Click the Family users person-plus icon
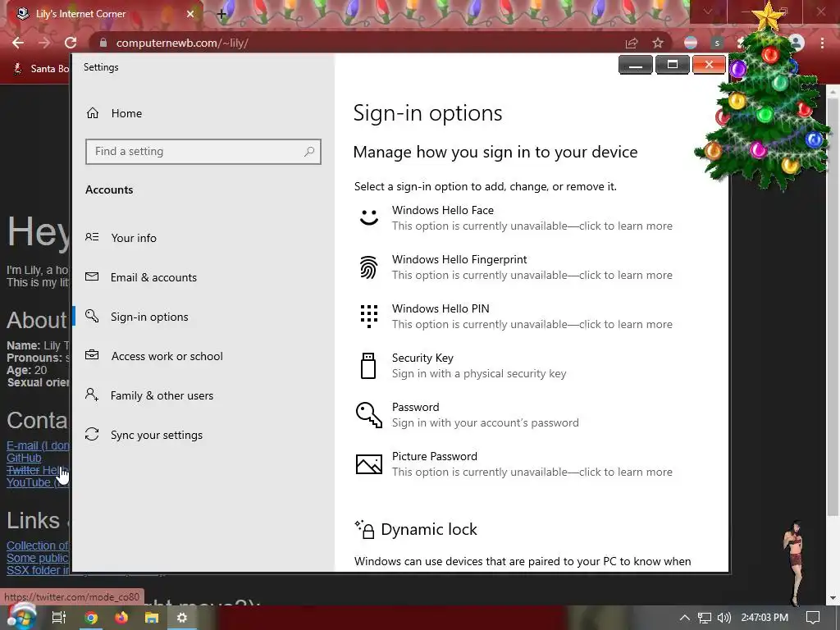This screenshot has height=630, width=840. (x=92, y=395)
